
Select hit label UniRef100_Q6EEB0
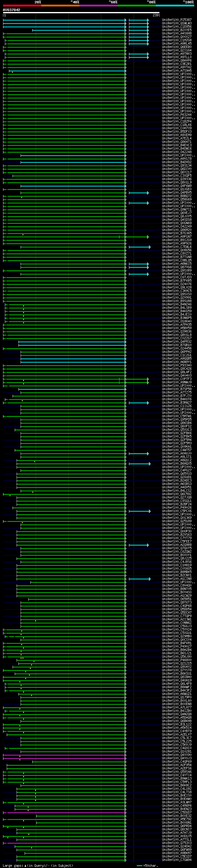tap(177, 47)
